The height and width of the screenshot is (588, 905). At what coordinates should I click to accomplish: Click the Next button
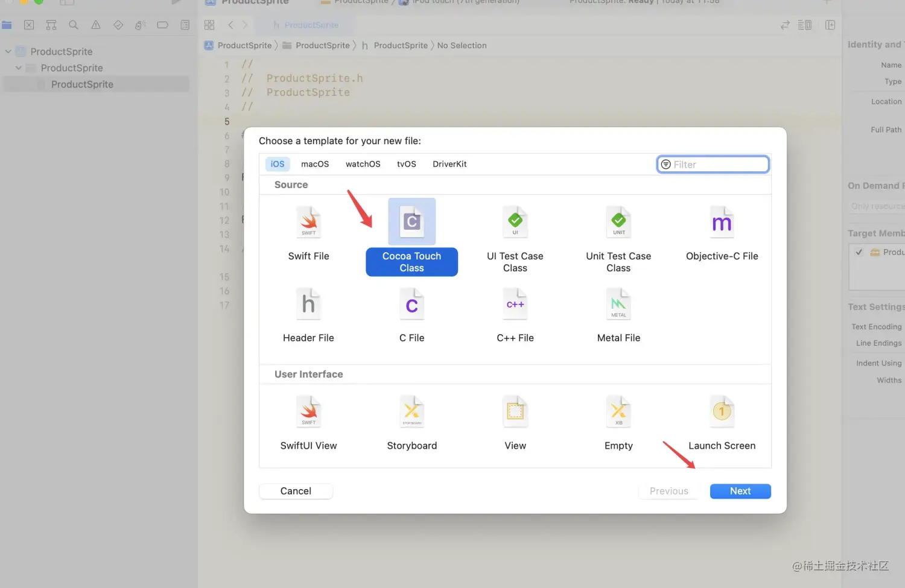click(740, 491)
